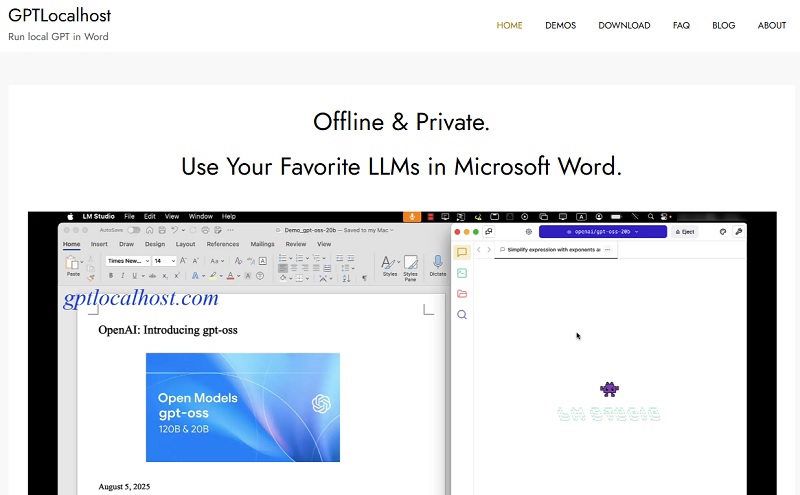Switch to the Insert ribbon tab in Word
This screenshot has width=800, height=495.
tap(99, 244)
